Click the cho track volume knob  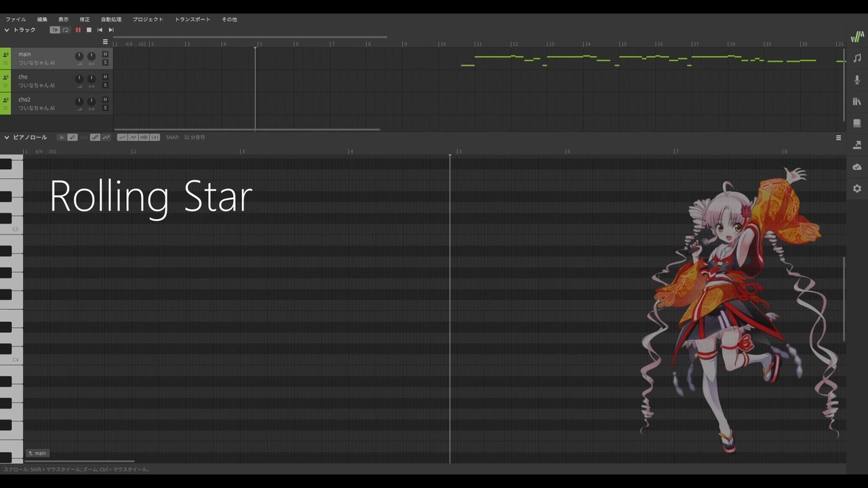79,79
